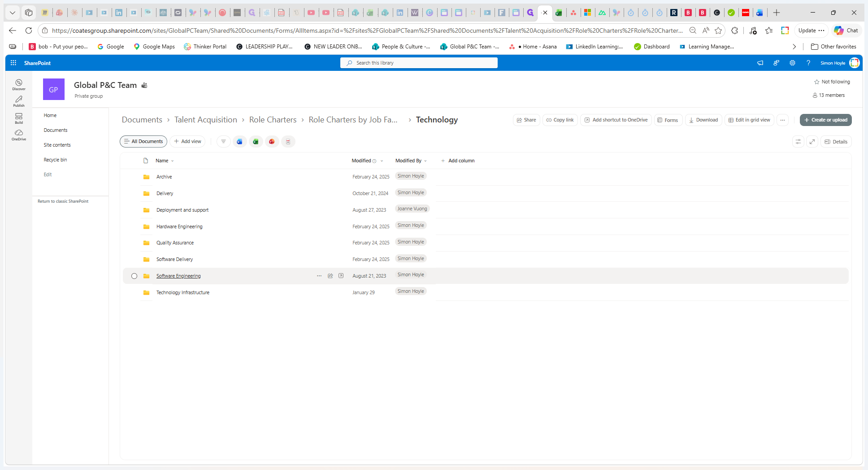Open the Discover icon in left rail
This screenshot has height=470, width=868.
coord(19,84)
